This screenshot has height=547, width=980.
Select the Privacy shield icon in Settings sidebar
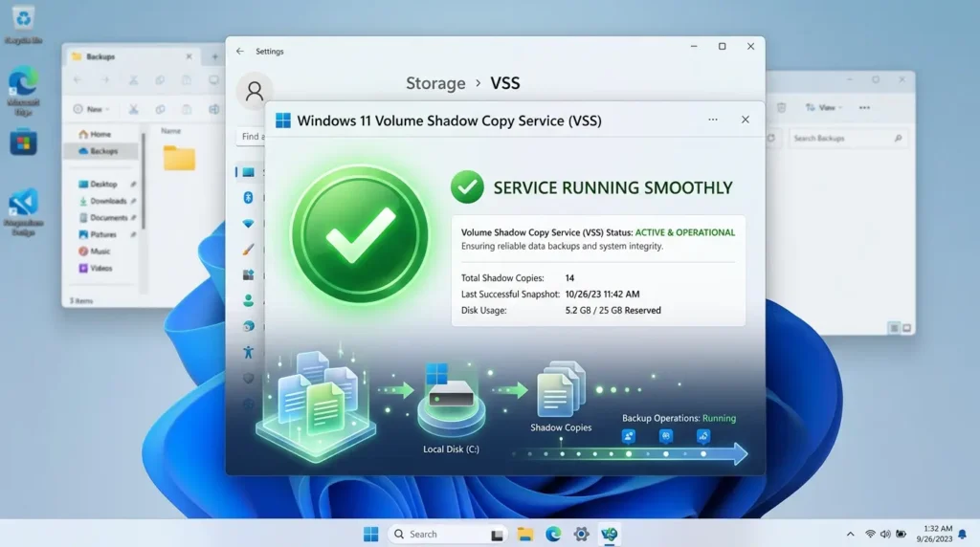248,379
